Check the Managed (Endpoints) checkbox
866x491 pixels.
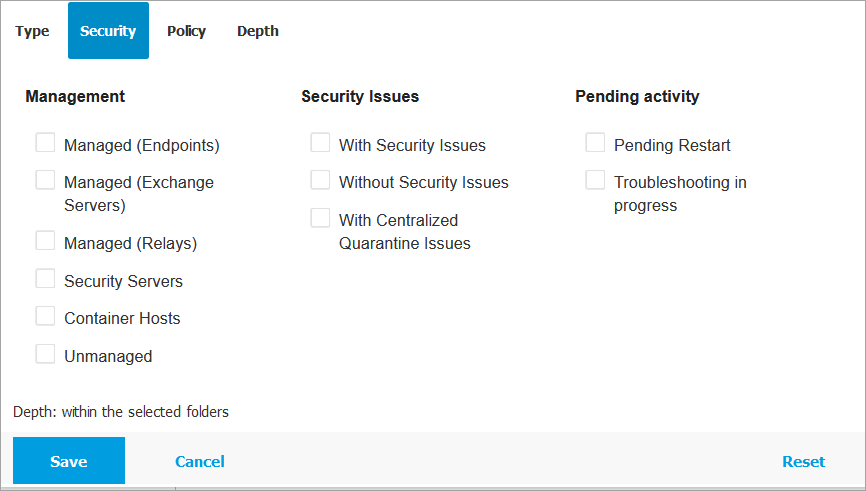click(x=45, y=143)
